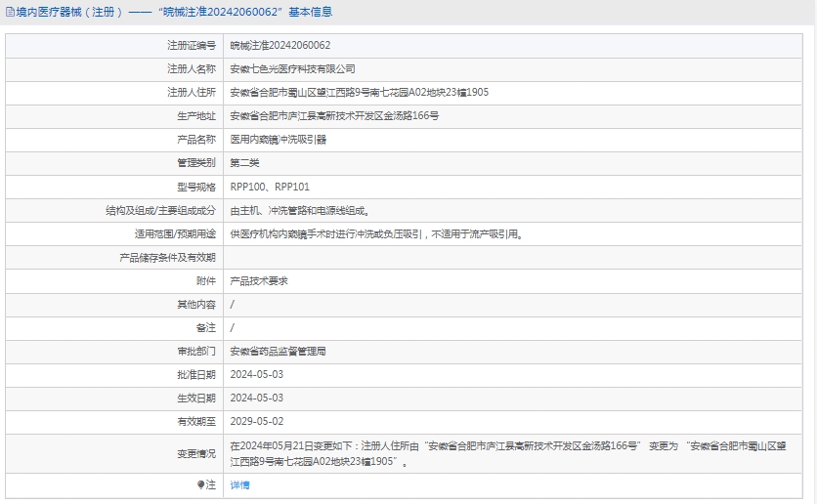This screenshot has width=817, height=504.
Task: Click the page title 境内医疗器械（注册）
Action: (69, 13)
